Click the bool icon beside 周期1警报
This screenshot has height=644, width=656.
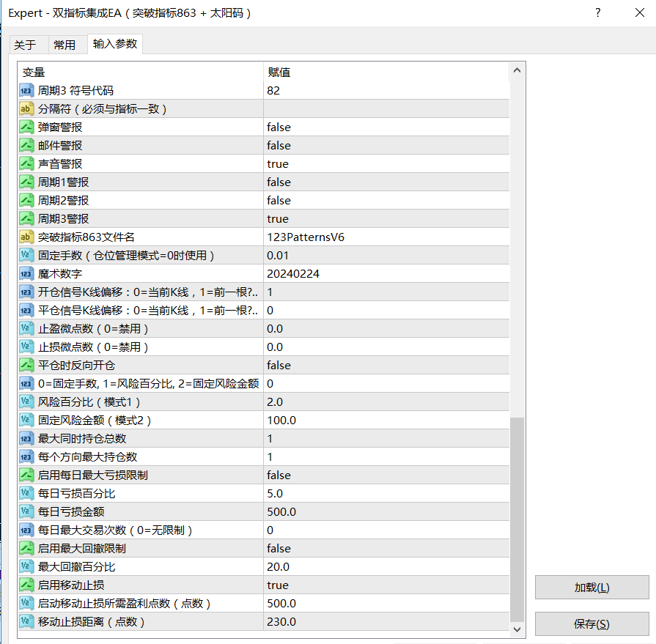click(x=26, y=182)
